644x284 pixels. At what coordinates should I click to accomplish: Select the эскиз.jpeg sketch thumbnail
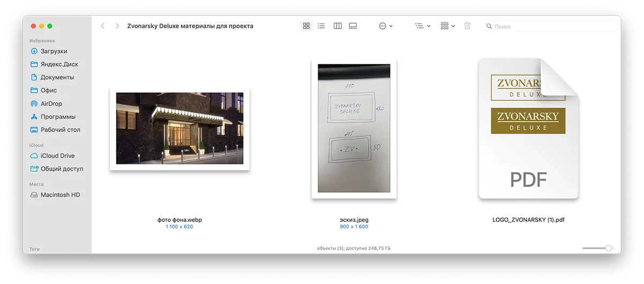(354, 129)
